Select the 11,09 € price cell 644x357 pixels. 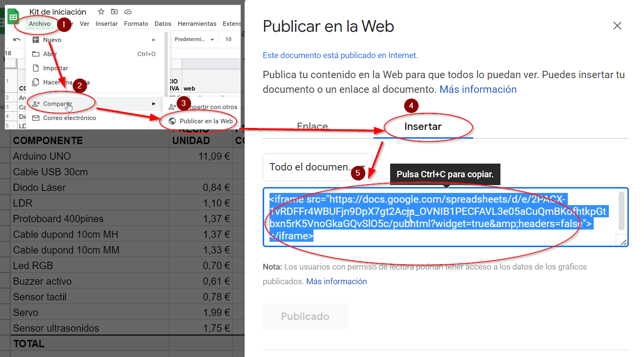pos(201,156)
